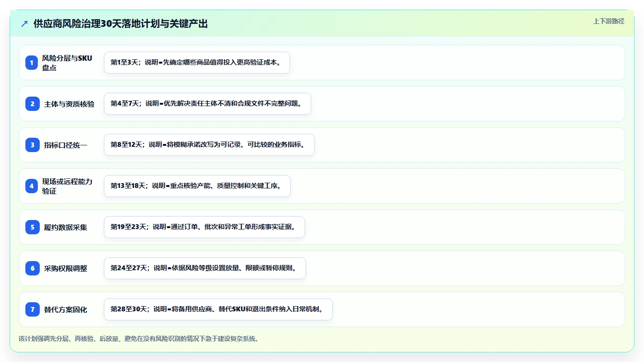The image size is (644, 362).
Task: Open the 第8至12天 description box
Action: [209, 145]
